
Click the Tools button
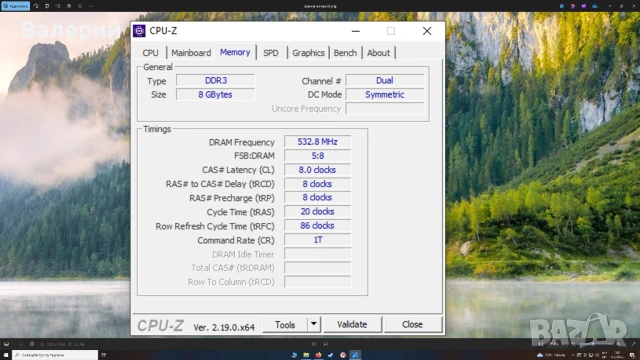pos(285,325)
